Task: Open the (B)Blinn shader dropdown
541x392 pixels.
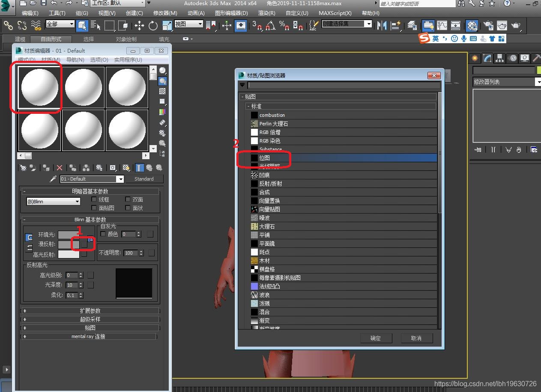Action: tap(54, 202)
